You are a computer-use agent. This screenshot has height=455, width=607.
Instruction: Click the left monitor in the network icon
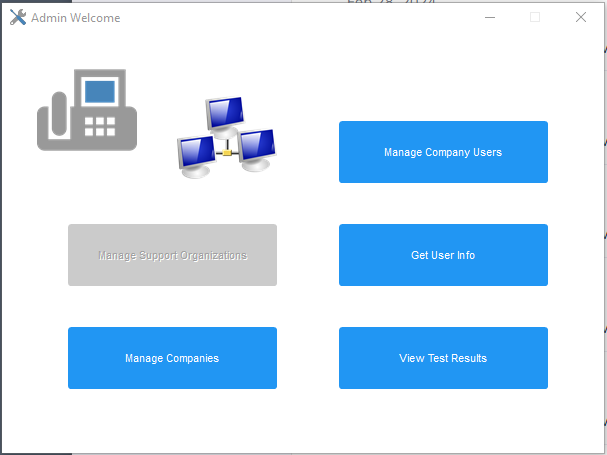[196, 153]
